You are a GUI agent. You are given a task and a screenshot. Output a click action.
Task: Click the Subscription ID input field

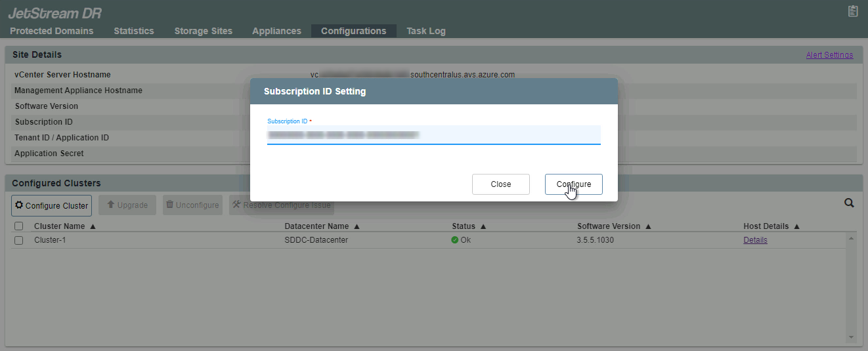pyautogui.click(x=433, y=134)
